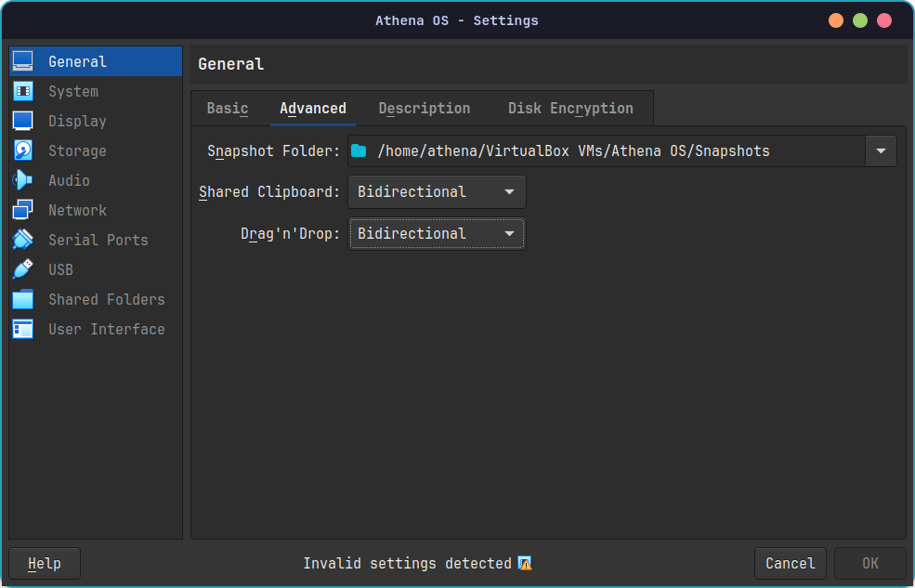This screenshot has width=915, height=588.
Task: Click the Serial Ports sidebar icon
Action: (22, 240)
